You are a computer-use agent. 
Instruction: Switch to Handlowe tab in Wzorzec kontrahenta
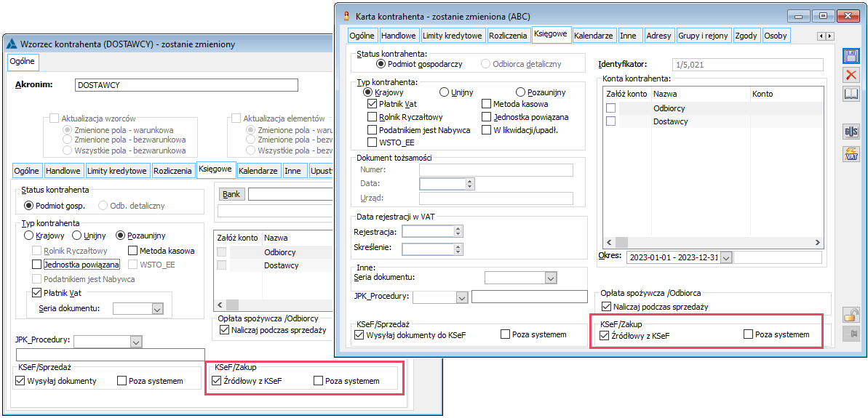click(x=63, y=171)
